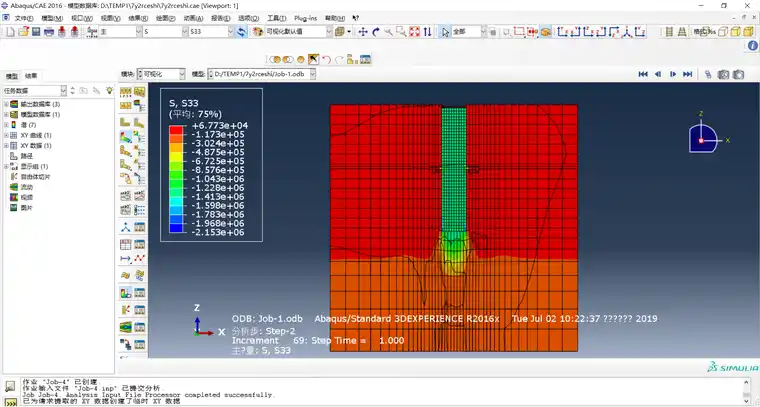Open the variable position dropdown showing 主
Screen dimensions: 760x407
pos(120,32)
